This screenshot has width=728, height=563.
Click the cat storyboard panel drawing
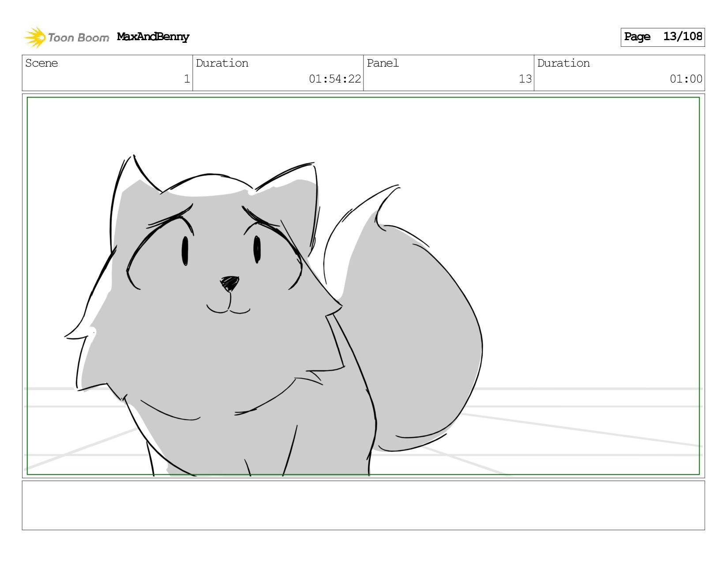363,286
